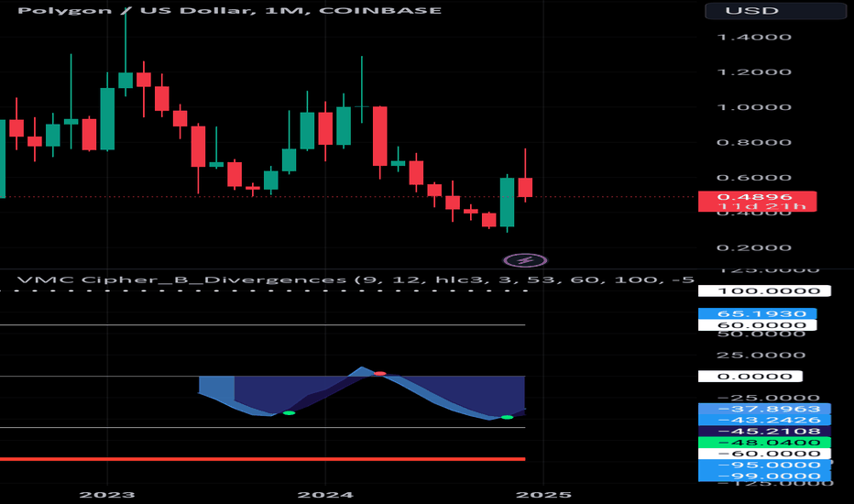This screenshot has width=854, height=504.
Task: Click the -45.2108 indicator value label
Action: 764,431
